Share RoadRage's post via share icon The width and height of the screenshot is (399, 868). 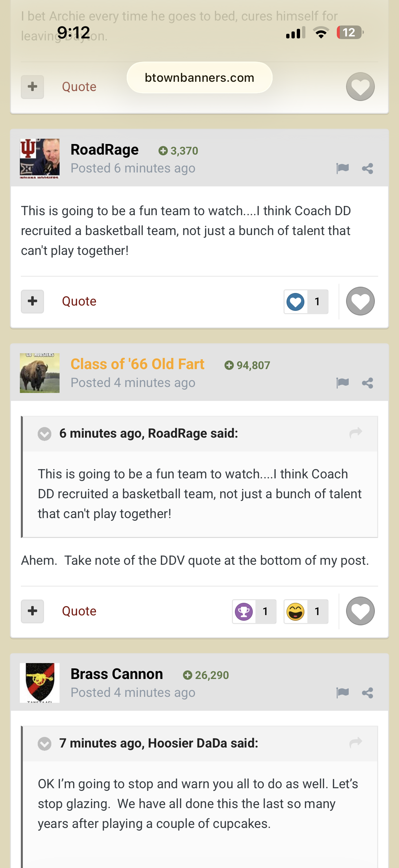[x=367, y=168]
